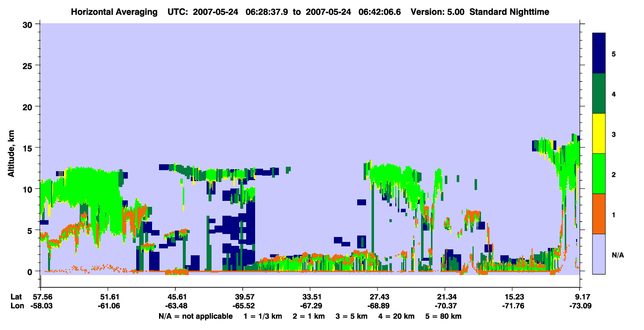This screenshot has width=644, height=330.
Task: Click the dark green colorbar segment labeled 4
Action: tap(599, 94)
